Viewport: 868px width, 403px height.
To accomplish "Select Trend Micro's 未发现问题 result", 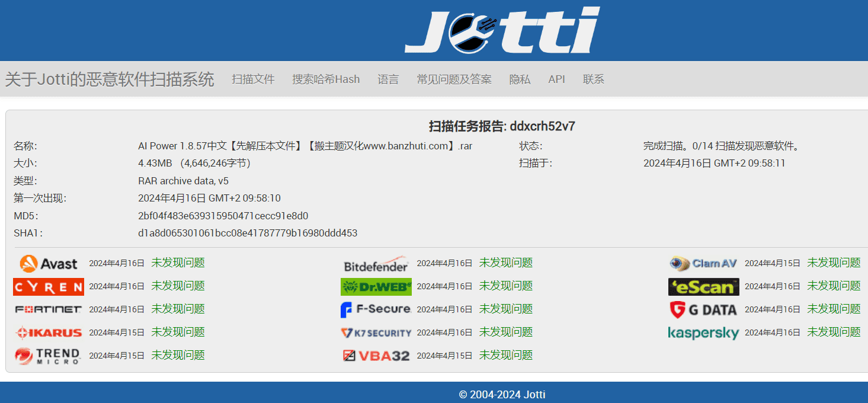I will tap(178, 355).
